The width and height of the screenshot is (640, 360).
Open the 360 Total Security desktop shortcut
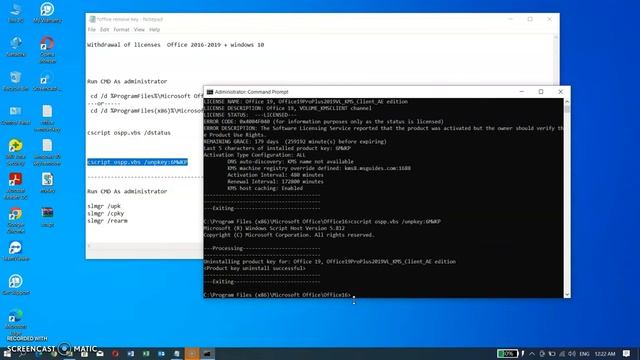pyautogui.click(x=16, y=152)
